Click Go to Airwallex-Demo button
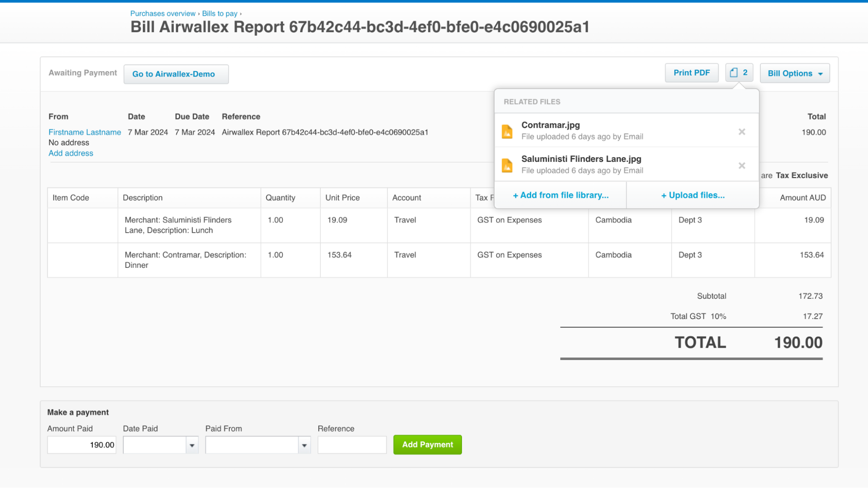The image size is (868, 488). click(176, 74)
